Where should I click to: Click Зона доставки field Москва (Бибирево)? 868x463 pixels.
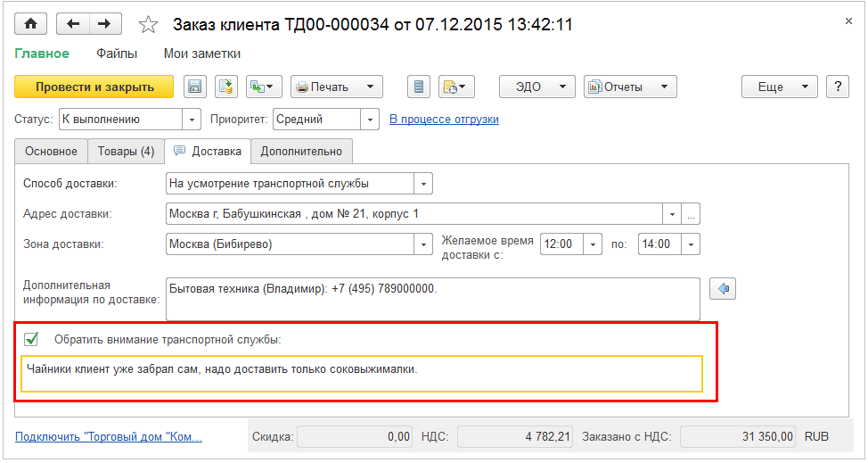tap(290, 244)
